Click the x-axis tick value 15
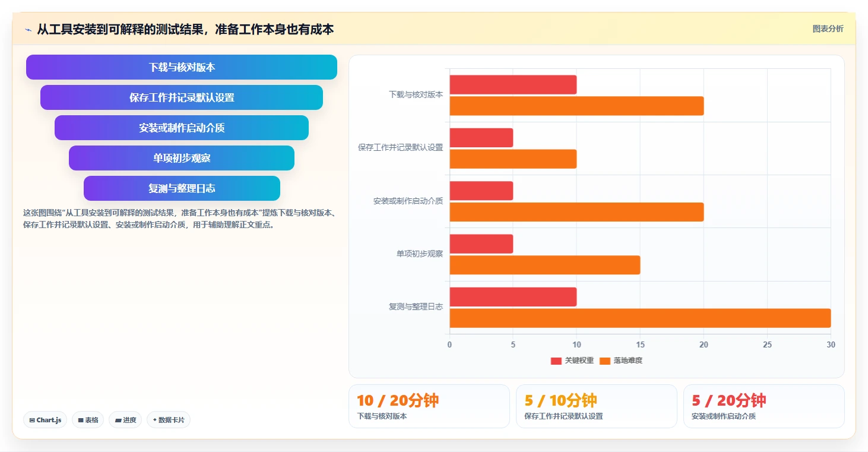The image size is (868, 452). (x=640, y=344)
